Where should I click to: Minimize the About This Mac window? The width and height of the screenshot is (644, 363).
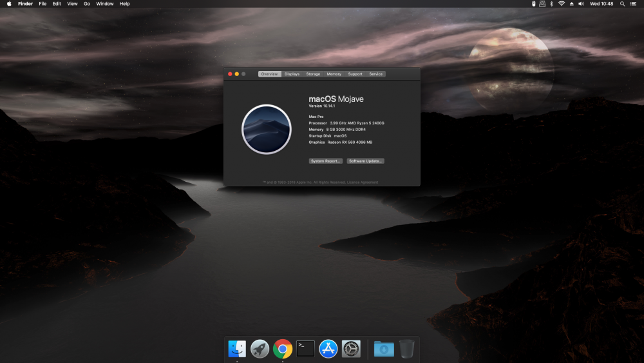(236, 74)
